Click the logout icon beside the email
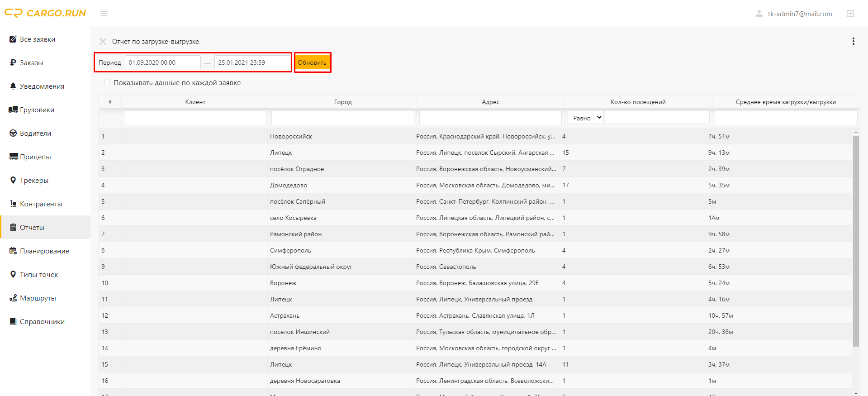The width and height of the screenshot is (868, 396). (x=850, y=14)
